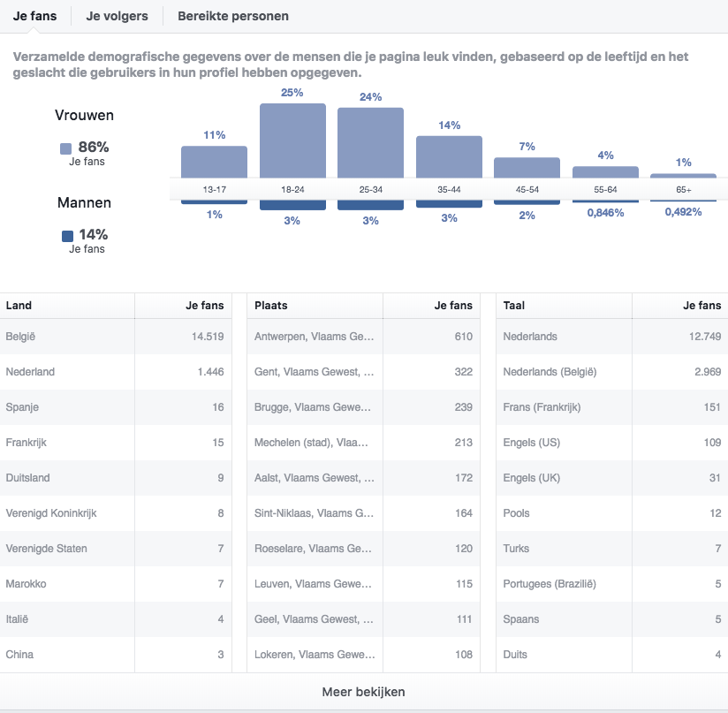Image resolution: width=728 pixels, height=713 pixels.
Task: Select the Engels (US) language row
Action: click(612, 443)
